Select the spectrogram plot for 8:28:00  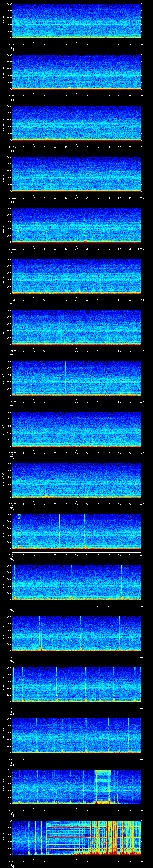coord(77,684)
